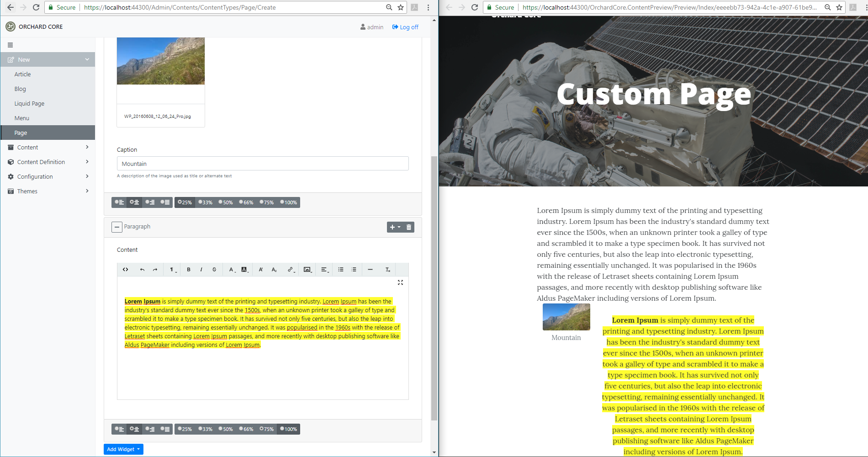Select right alignment above Add Widget button
Screen dimensions: 868x457
coord(150,429)
